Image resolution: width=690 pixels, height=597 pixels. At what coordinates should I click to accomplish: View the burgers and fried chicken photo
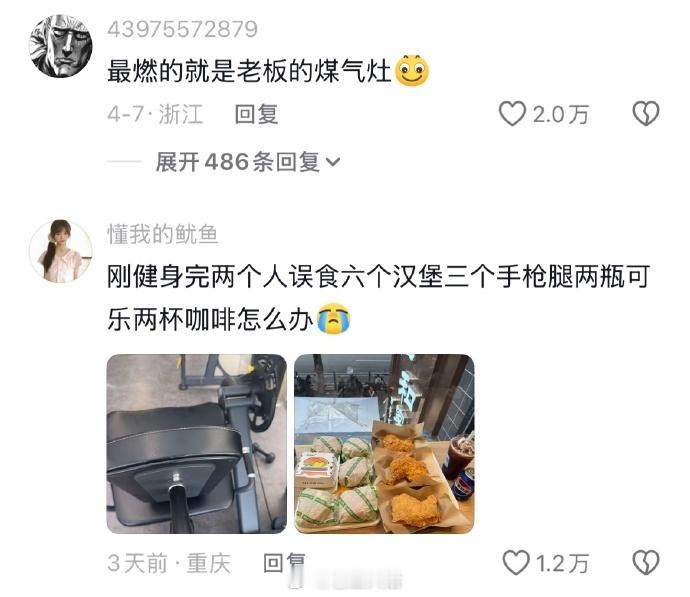384,443
